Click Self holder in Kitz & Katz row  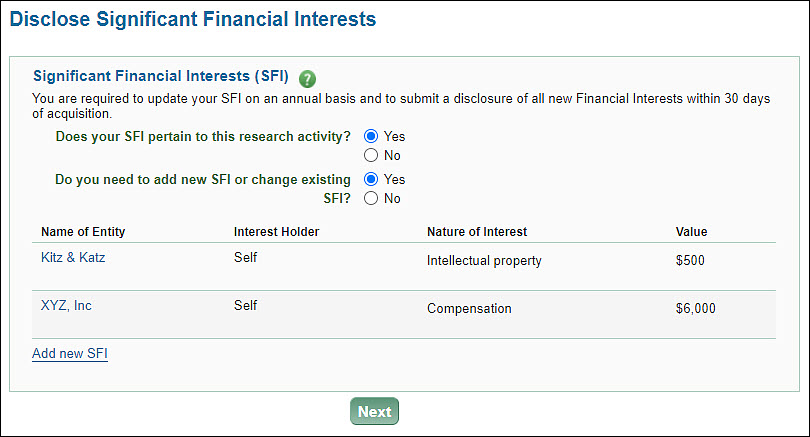[245, 258]
